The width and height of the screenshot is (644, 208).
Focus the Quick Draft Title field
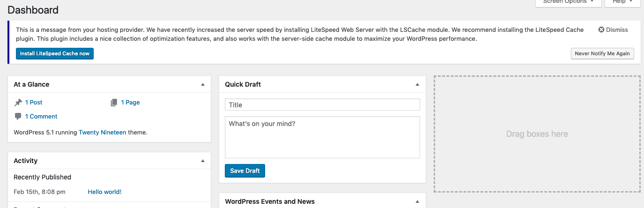322,105
